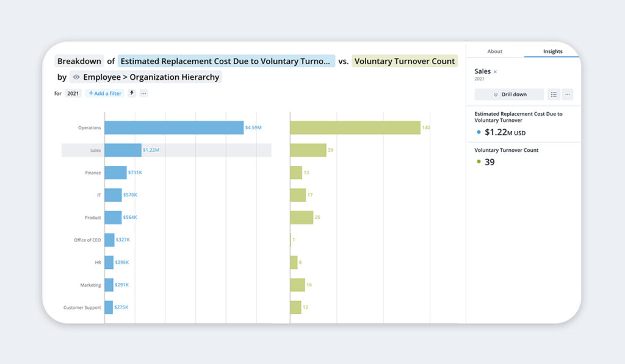Image resolution: width=625 pixels, height=364 pixels.
Task: Change the 2021 time period filter
Action: pos(73,93)
